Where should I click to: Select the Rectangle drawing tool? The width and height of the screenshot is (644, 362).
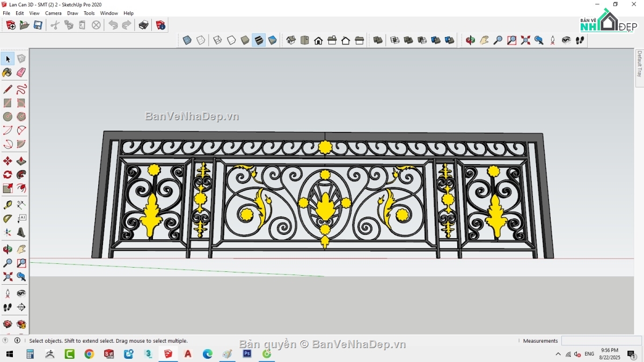(x=7, y=103)
